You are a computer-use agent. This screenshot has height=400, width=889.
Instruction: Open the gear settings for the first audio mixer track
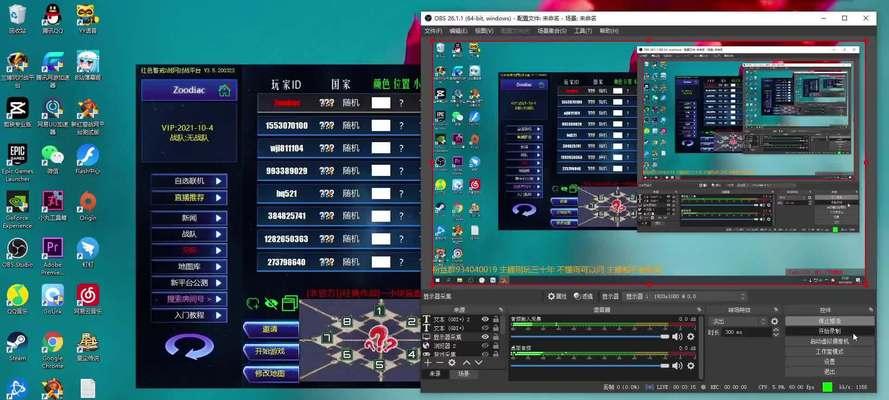point(691,337)
